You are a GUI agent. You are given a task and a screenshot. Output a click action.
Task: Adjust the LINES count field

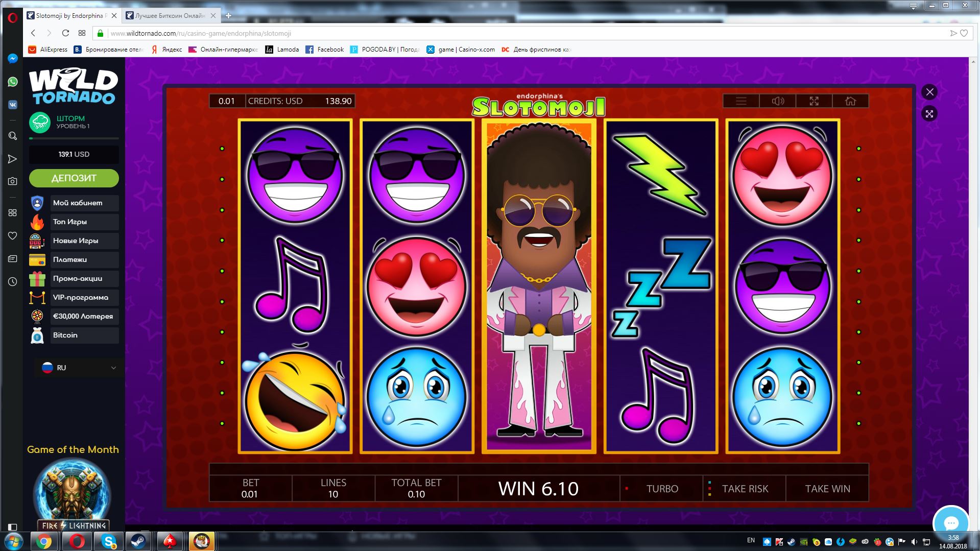[x=333, y=489]
